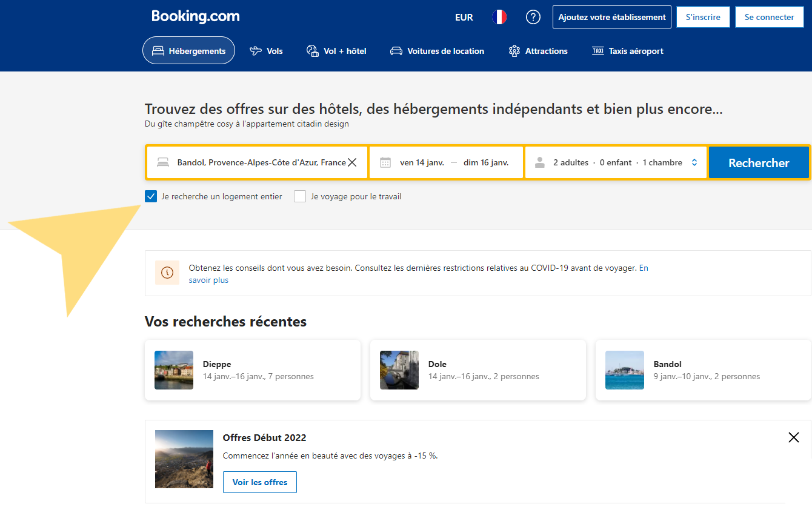Viewport: 812px width, 507px height.
Task: Switch to the Vols tab
Action: [x=266, y=51]
